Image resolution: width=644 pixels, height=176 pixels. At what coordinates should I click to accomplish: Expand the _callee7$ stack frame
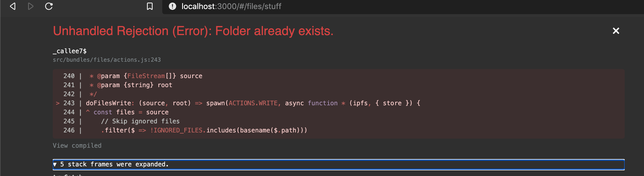point(70,51)
